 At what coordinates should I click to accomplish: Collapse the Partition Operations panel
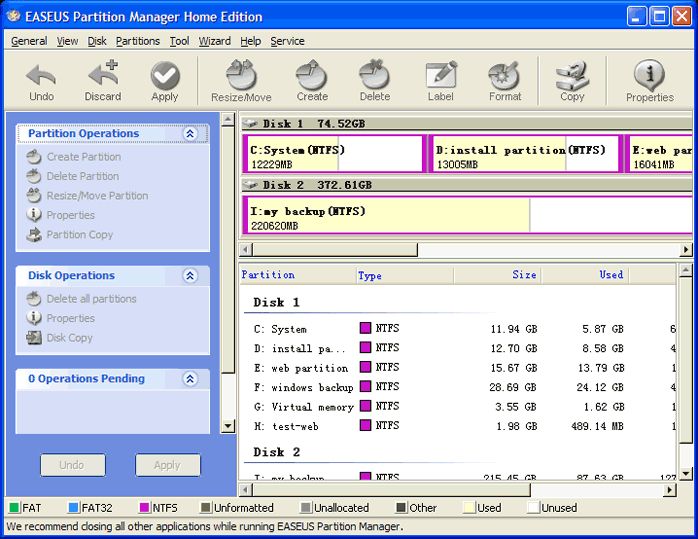[x=190, y=134]
